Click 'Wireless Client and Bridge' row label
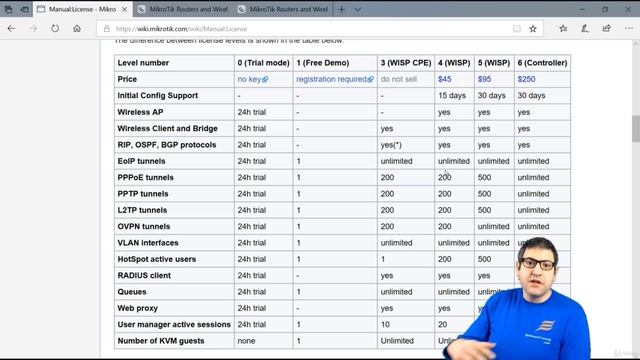 [x=167, y=128]
